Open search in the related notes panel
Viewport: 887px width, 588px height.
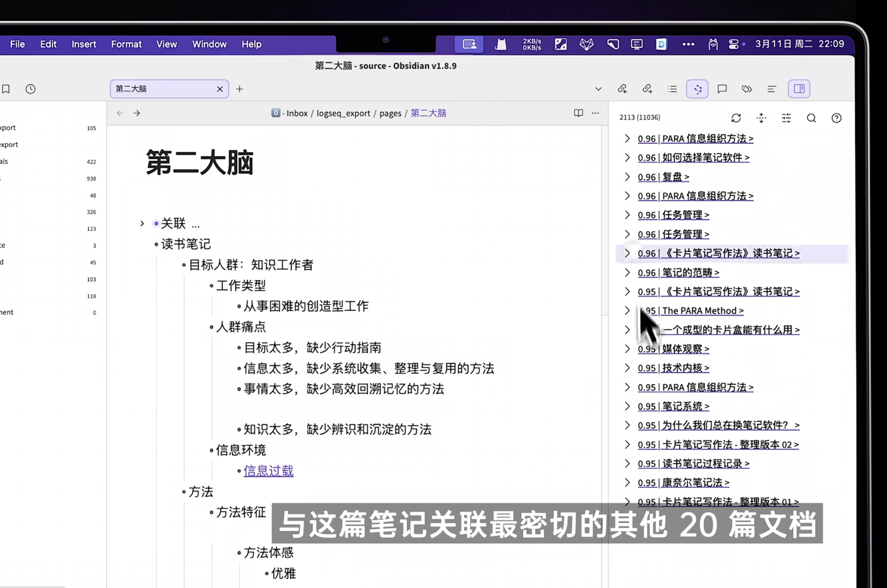tap(811, 118)
